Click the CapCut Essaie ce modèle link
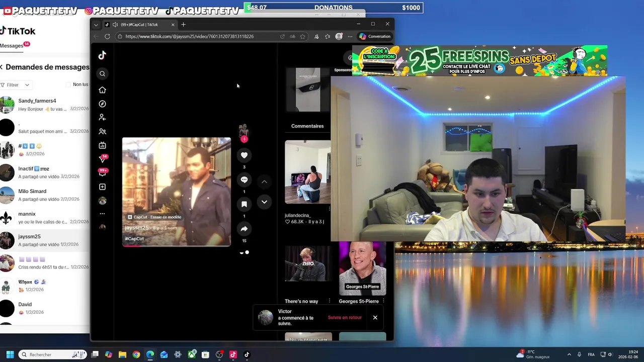The width and height of the screenshot is (644, 362). tap(154, 217)
